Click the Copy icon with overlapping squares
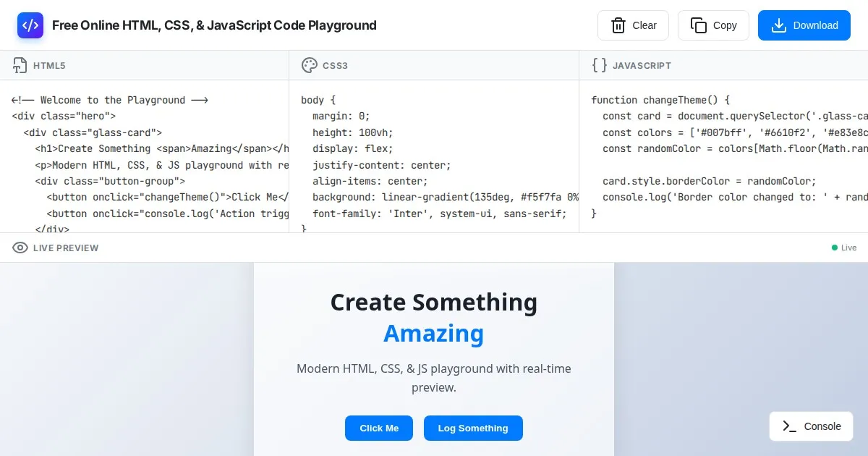868x456 pixels. click(698, 25)
